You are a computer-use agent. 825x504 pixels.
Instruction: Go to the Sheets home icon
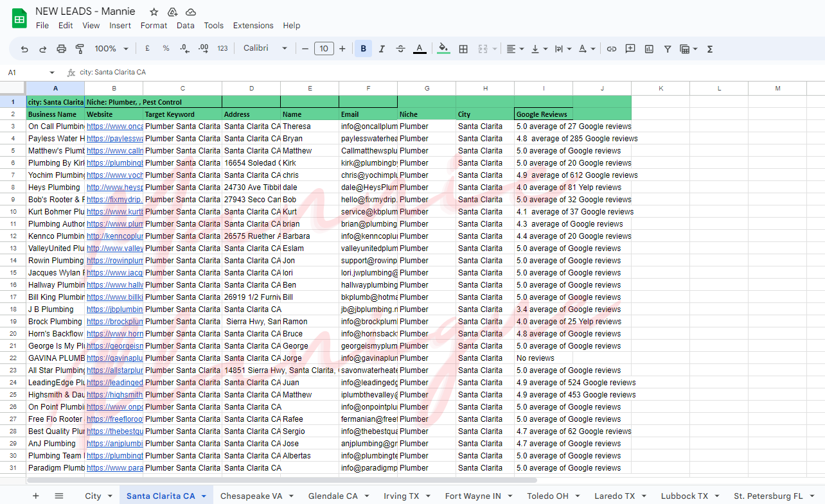coord(19,18)
